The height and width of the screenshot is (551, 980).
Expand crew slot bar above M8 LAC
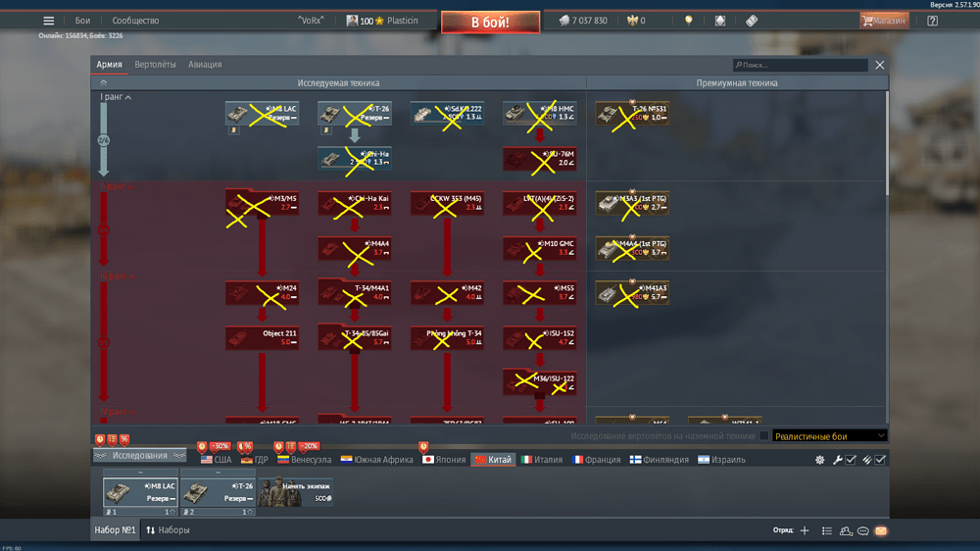tap(140, 473)
